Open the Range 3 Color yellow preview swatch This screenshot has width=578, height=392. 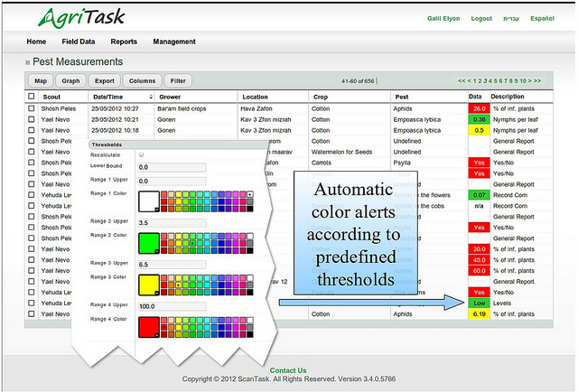[149, 285]
